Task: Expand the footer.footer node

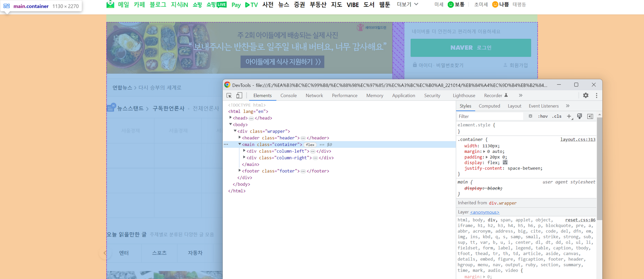Action: coord(240,170)
